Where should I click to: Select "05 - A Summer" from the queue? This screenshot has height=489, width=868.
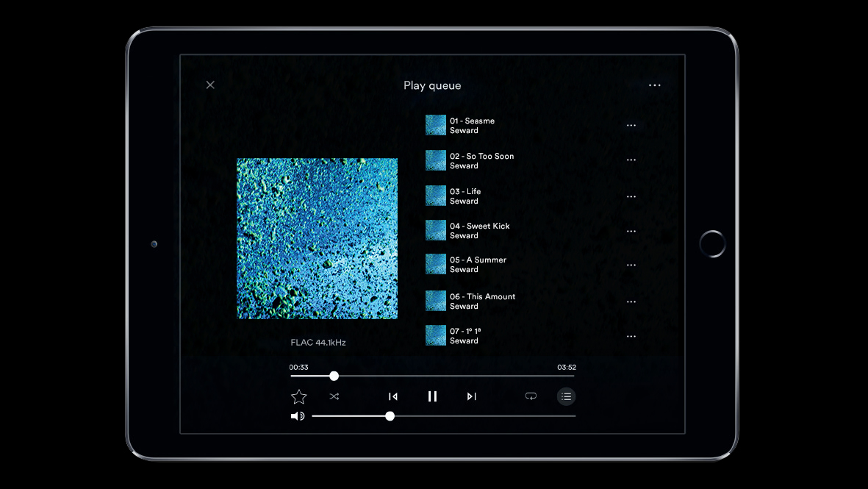478,265
